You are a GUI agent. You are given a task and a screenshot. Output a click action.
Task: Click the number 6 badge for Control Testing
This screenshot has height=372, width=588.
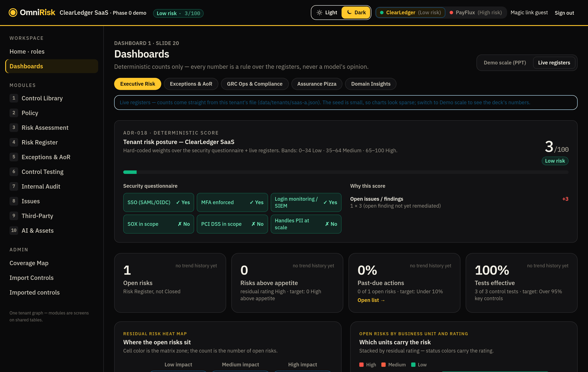14,172
